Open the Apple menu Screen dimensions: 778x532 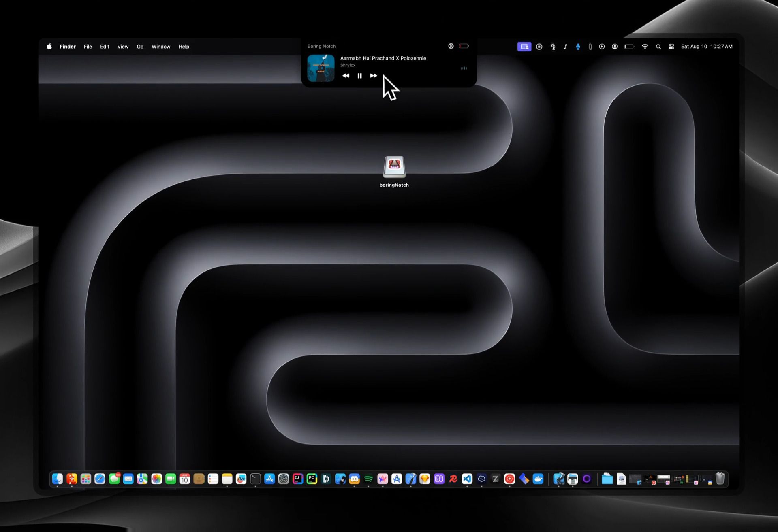[49, 47]
